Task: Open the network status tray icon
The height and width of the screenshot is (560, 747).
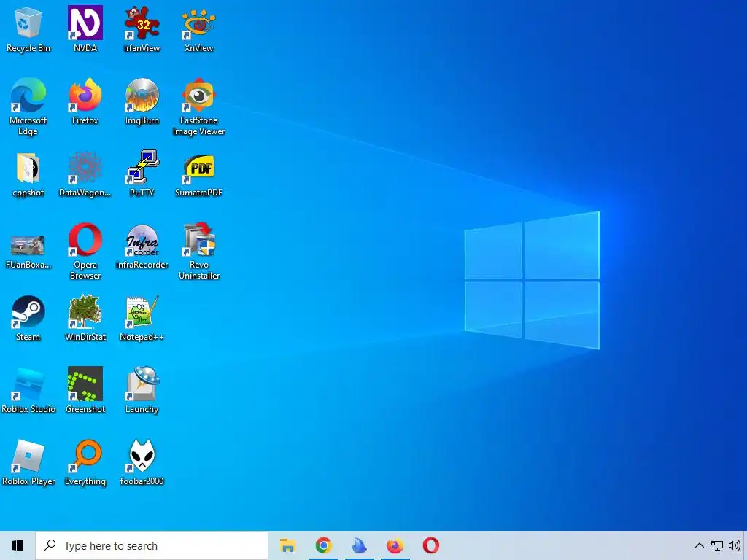Action: [x=716, y=545]
